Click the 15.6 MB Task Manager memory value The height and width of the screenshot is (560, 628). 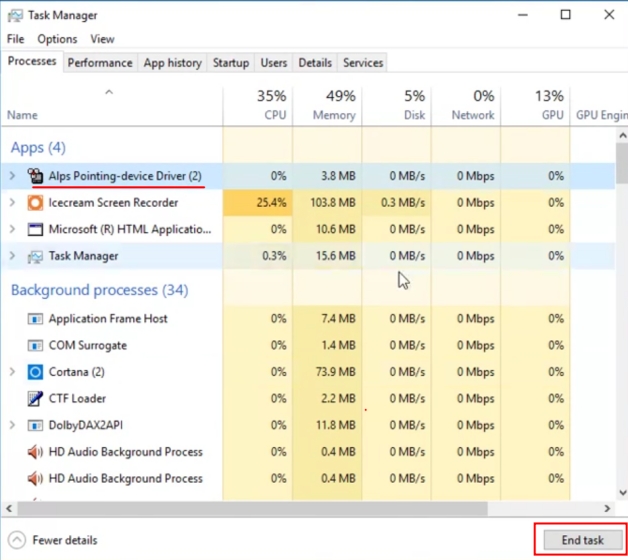pyautogui.click(x=336, y=256)
